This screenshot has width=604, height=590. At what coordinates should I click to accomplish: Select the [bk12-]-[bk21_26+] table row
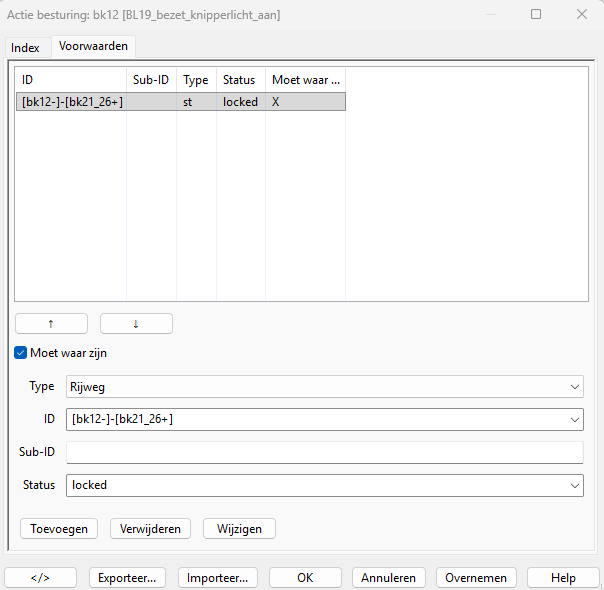[x=180, y=102]
